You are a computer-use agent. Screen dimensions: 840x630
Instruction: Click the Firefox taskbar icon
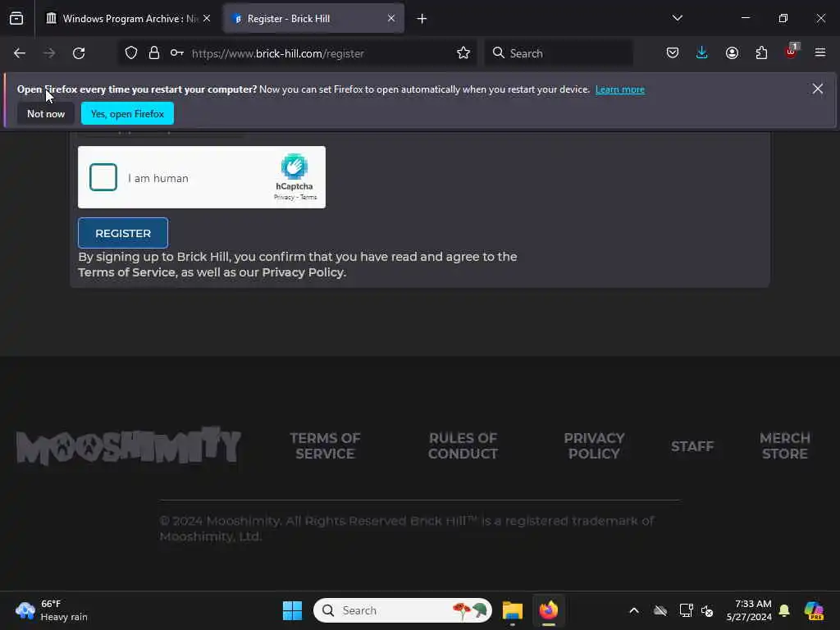pos(549,610)
